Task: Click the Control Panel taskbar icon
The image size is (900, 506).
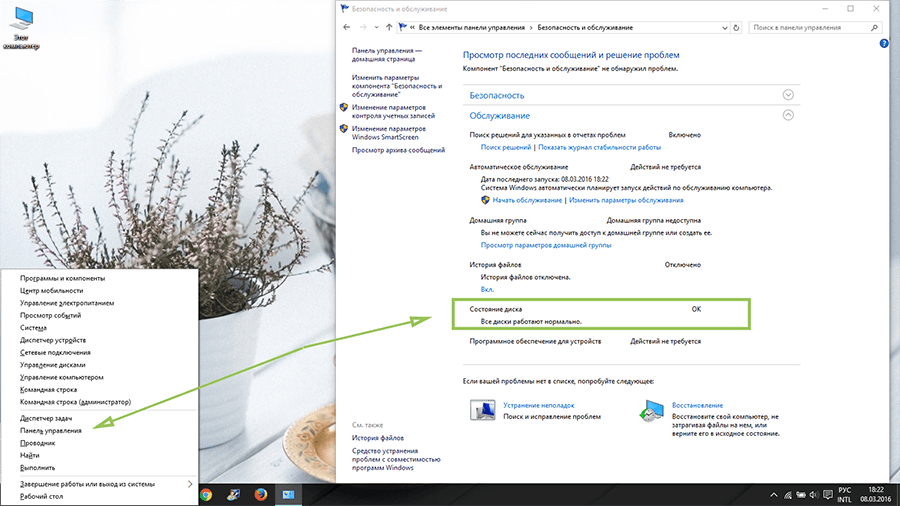Action: point(288,495)
